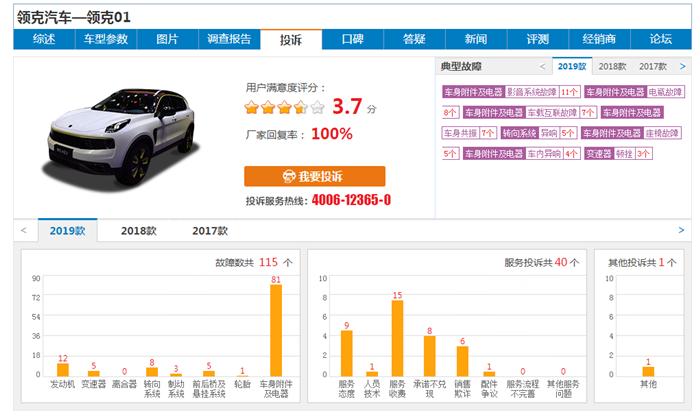Click the 离合器 axis label
The height and width of the screenshot is (416, 700).
pos(124,384)
